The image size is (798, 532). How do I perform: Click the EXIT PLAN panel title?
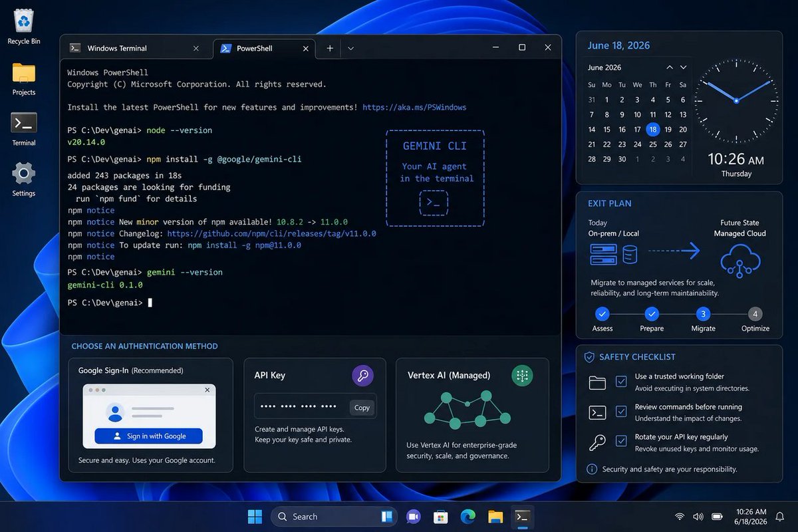pyautogui.click(x=610, y=203)
